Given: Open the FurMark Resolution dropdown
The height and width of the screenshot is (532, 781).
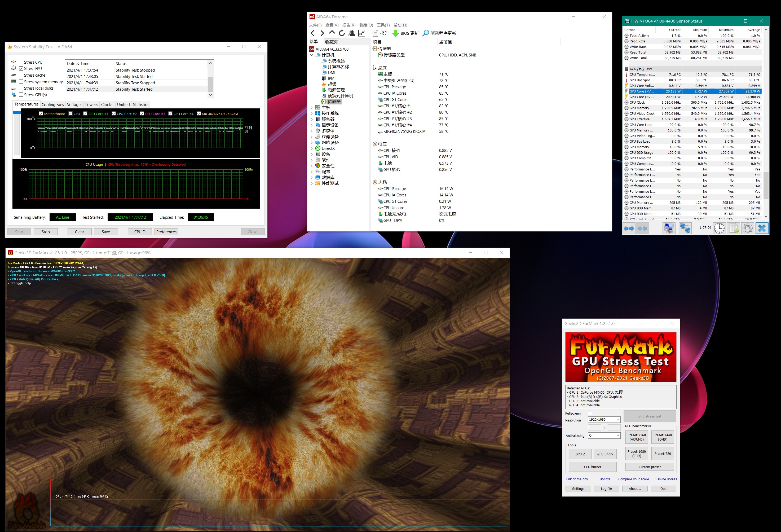Looking at the screenshot, I should tap(617, 420).
